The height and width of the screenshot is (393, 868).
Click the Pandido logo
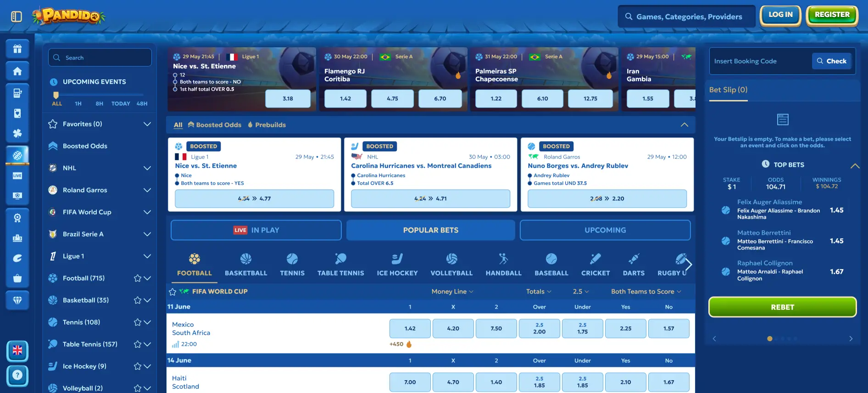69,16
